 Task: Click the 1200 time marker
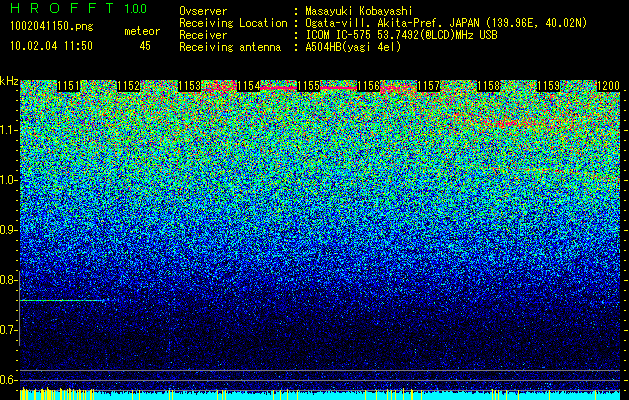(609, 86)
